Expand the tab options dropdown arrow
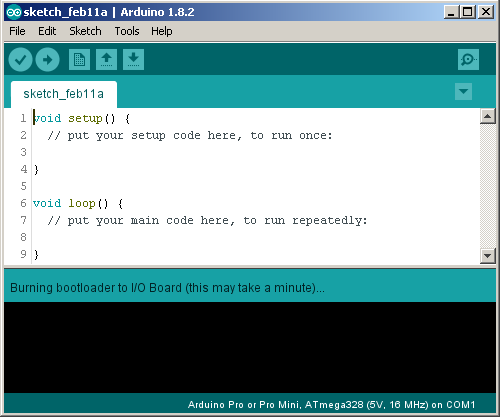 point(463,91)
